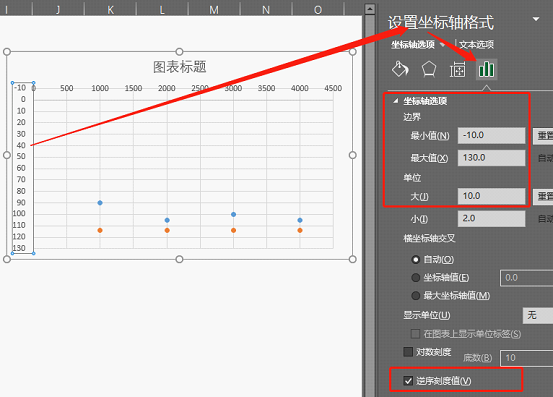Click the scrollbar up arrow
553x397 pixels.
coord(370,9)
